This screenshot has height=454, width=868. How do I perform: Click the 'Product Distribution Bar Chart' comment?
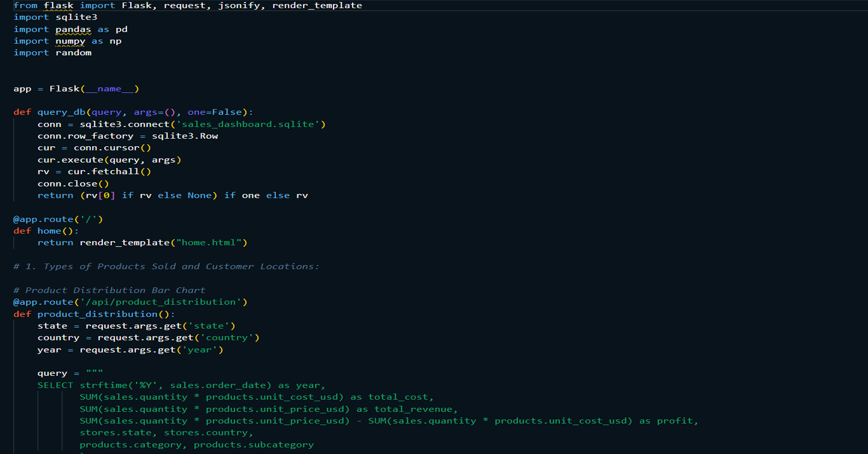pyautogui.click(x=115, y=290)
